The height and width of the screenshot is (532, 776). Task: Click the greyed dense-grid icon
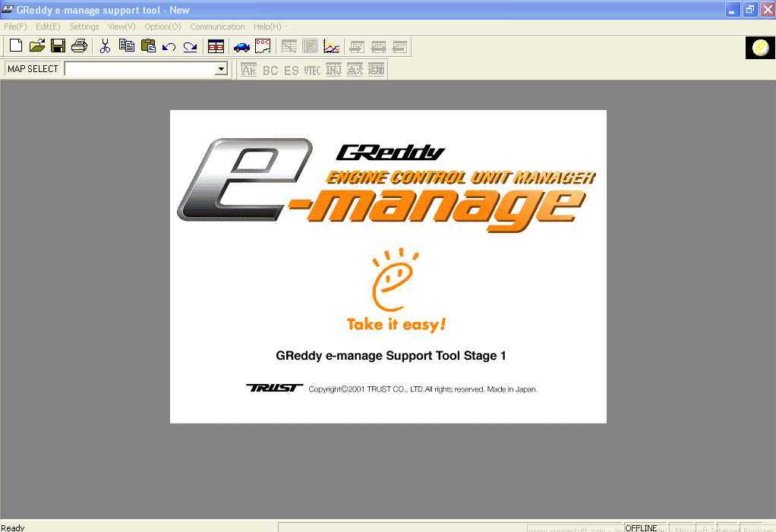[x=311, y=46]
